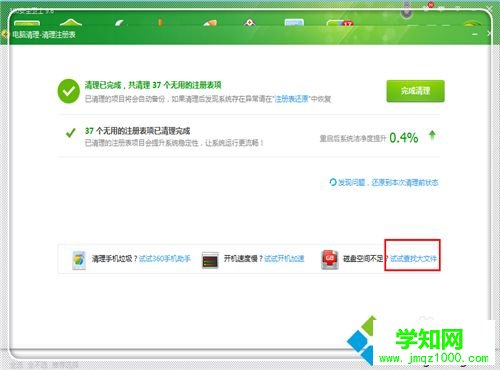This screenshot has height=370, width=500.
Task: Click the 清理已完成，共清理 37 个无用的注册表项 heading
Action: tap(153, 85)
